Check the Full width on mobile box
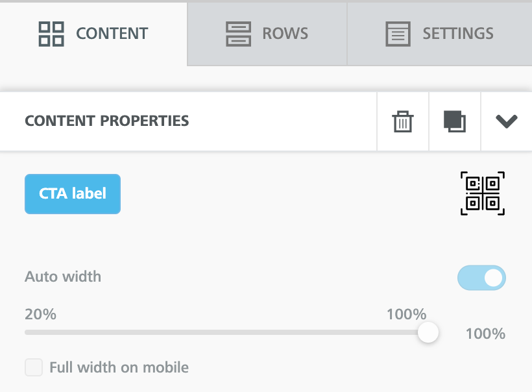 point(34,367)
